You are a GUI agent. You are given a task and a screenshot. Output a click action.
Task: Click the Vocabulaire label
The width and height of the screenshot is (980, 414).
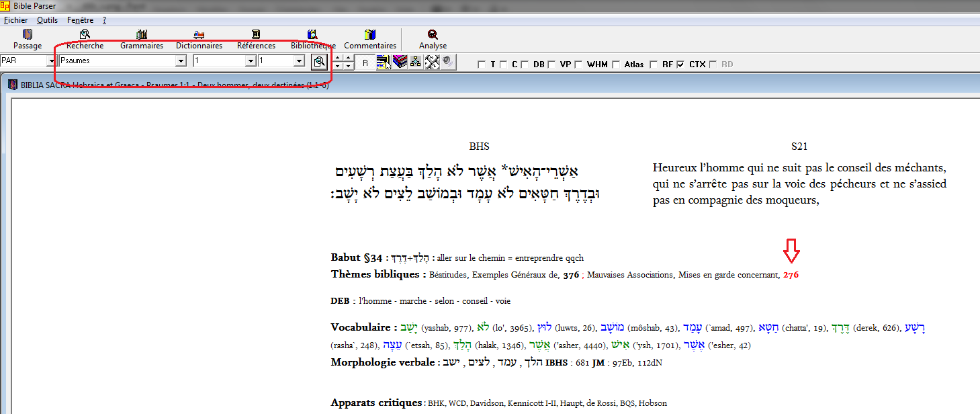[x=364, y=327]
